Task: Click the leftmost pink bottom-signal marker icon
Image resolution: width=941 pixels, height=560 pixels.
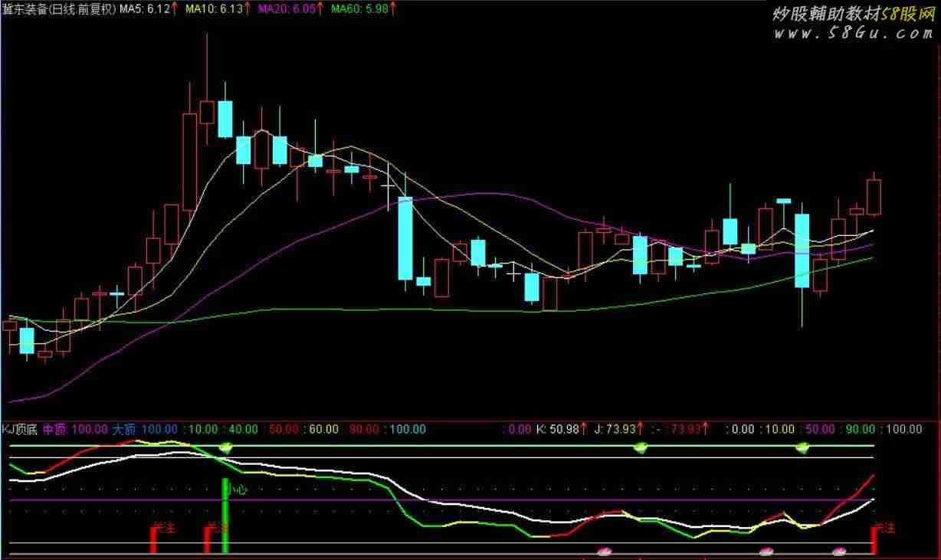Action: pos(605,551)
